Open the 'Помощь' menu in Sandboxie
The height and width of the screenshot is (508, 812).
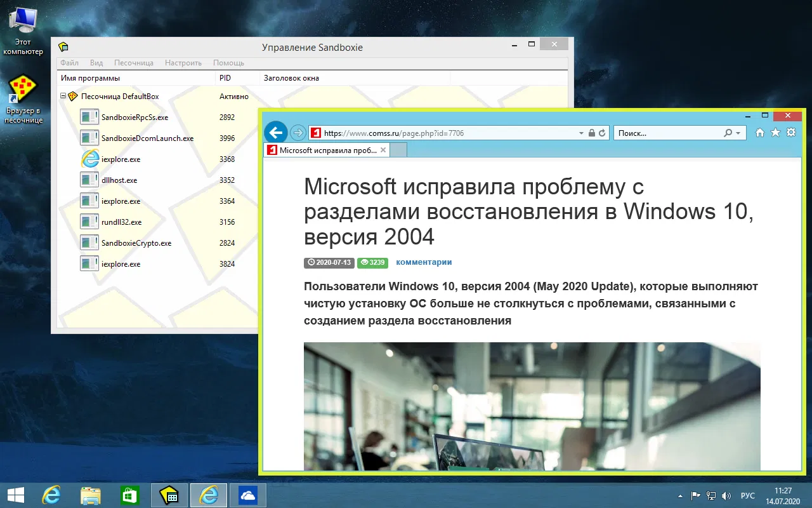tap(228, 63)
